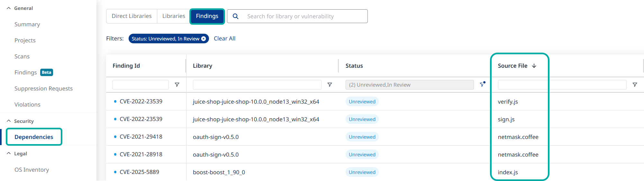Toggle Source File sort direction arrow

pos(534,66)
